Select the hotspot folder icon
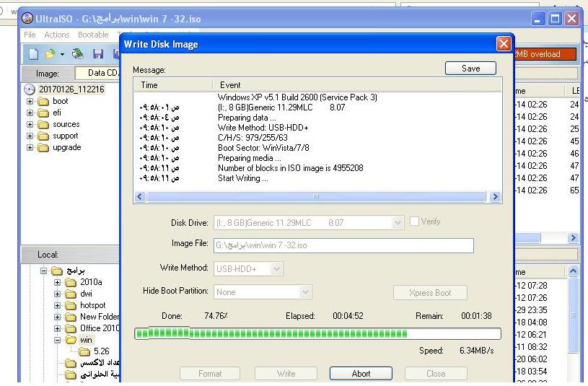This screenshot has height=386, width=588. coord(71,306)
